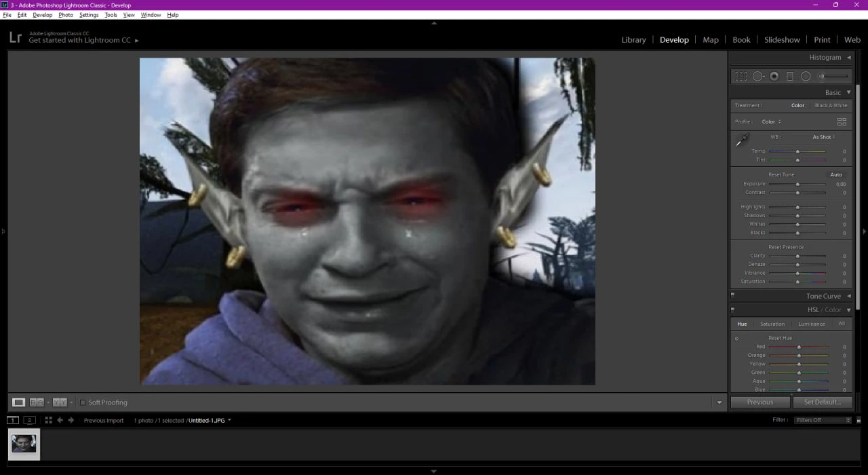Open the File menu
Image resolution: width=868 pixels, height=475 pixels.
pyautogui.click(x=7, y=15)
